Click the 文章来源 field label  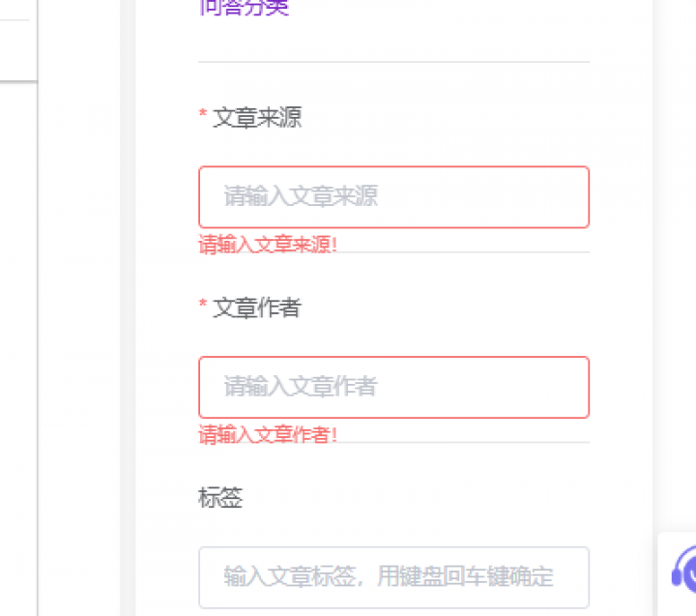click(257, 118)
